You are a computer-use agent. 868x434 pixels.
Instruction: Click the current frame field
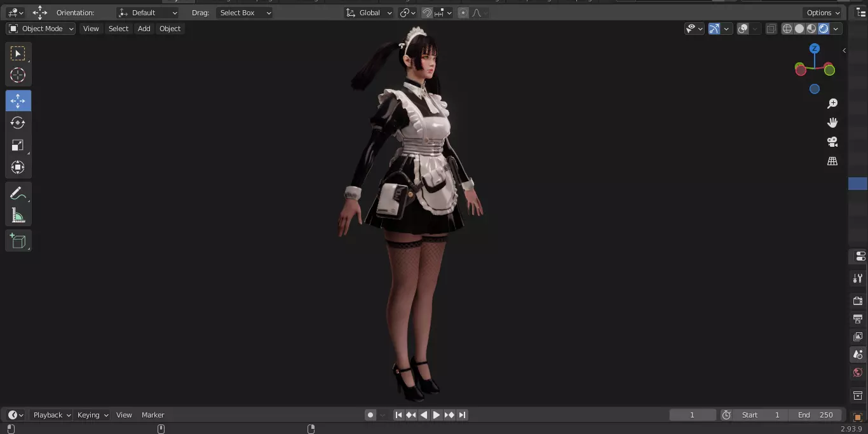point(693,415)
